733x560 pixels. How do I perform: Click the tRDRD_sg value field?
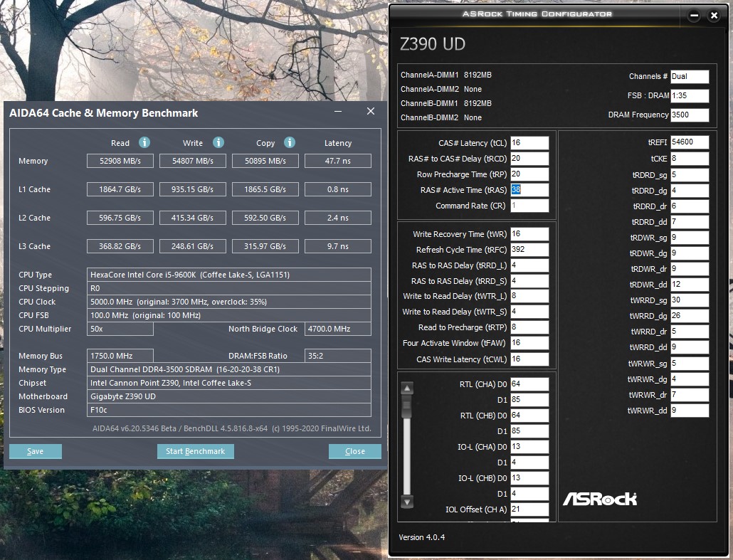[x=690, y=175]
